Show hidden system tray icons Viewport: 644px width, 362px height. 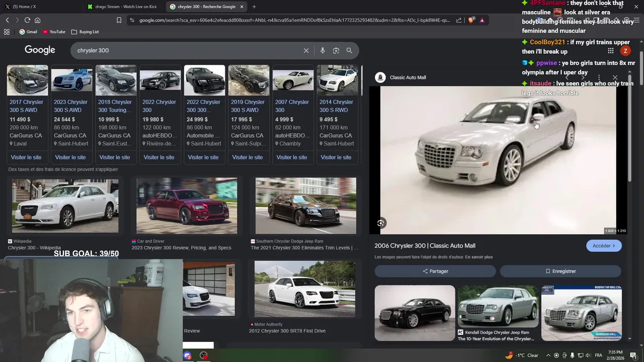(548, 355)
